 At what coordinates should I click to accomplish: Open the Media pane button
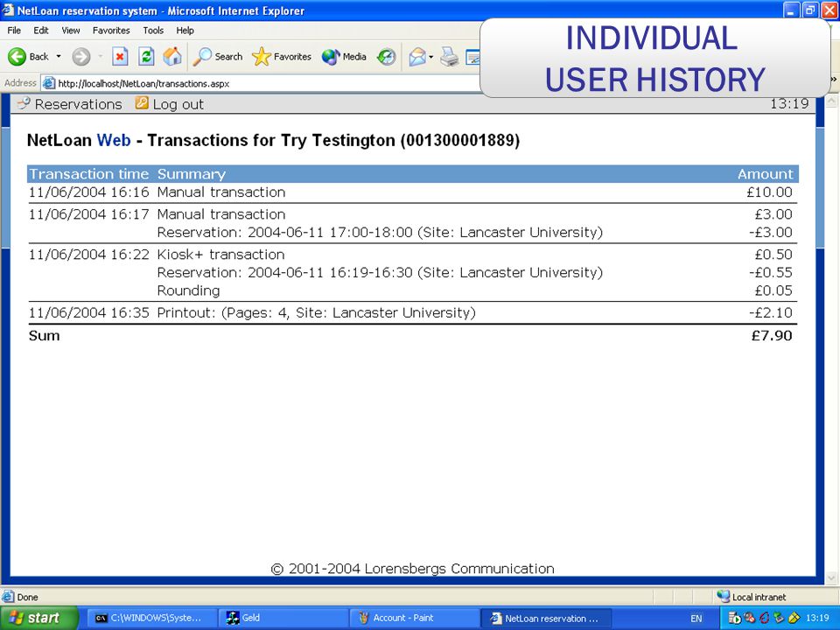pyautogui.click(x=344, y=56)
